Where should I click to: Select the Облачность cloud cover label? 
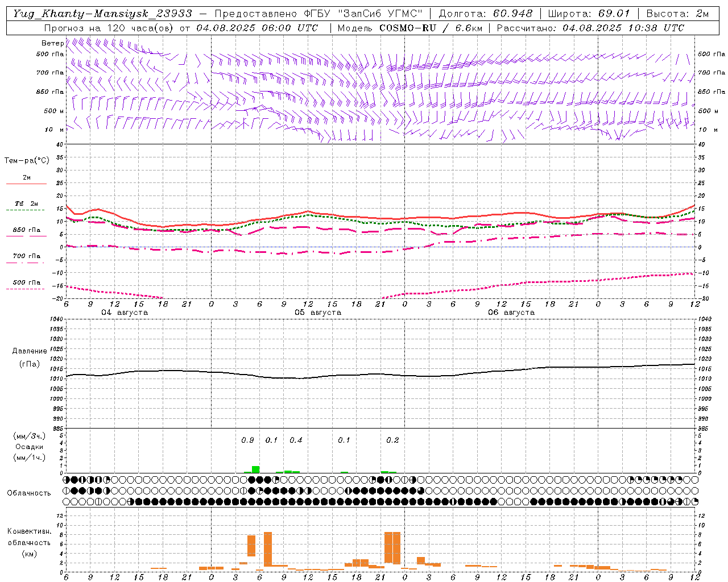coord(29,493)
